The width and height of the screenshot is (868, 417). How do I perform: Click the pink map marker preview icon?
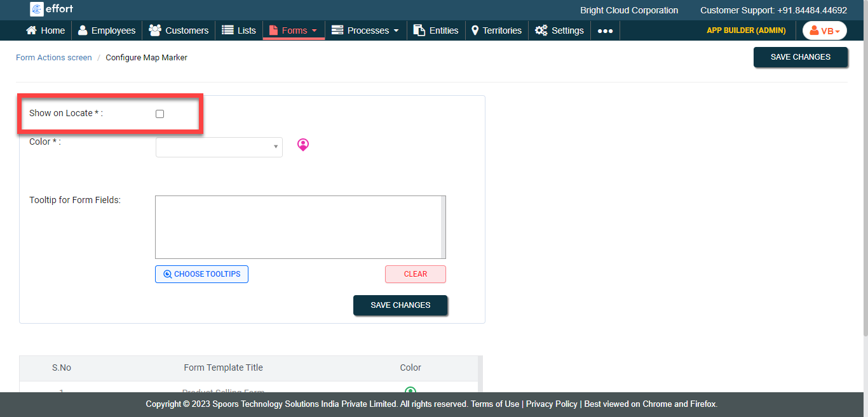[x=303, y=145]
